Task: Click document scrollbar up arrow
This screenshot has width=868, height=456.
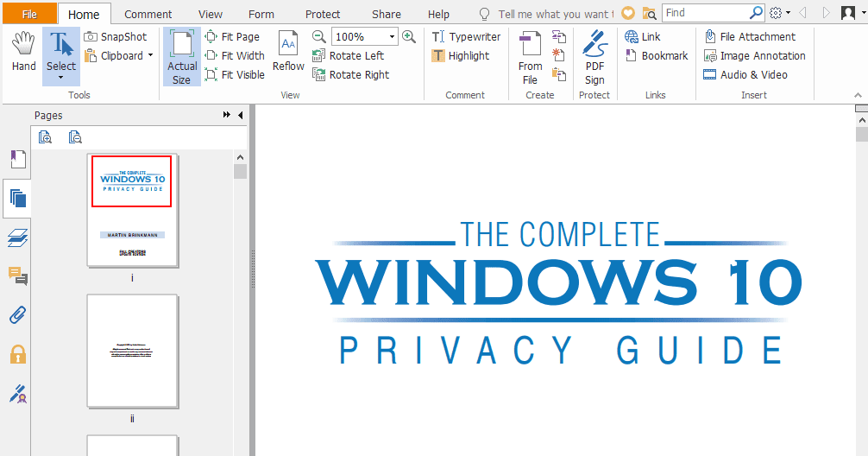Action: click(861, 120)
